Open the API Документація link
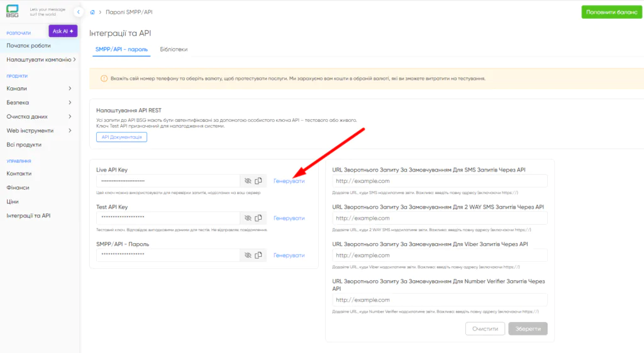Viewport: 644px width, 353px height. 121,137
